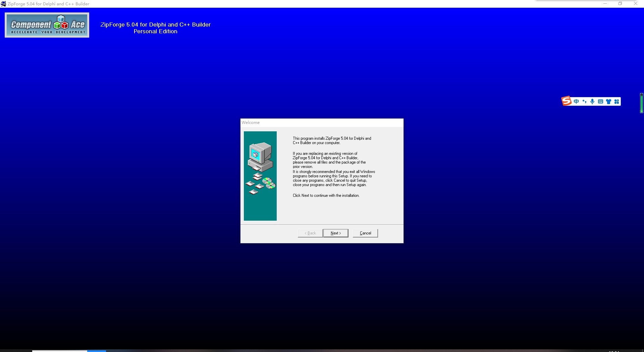This screenshot has height=352, width=644.
Task: Click the setup computer illustration image
Action: click(x=260, y=176)
